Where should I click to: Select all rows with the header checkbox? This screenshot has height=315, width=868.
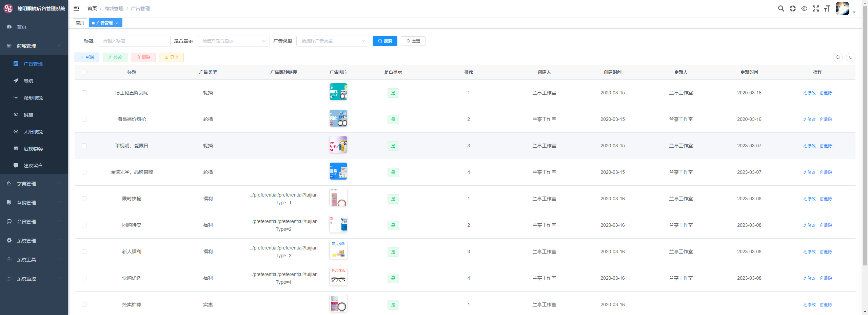[x=84, y=72]
